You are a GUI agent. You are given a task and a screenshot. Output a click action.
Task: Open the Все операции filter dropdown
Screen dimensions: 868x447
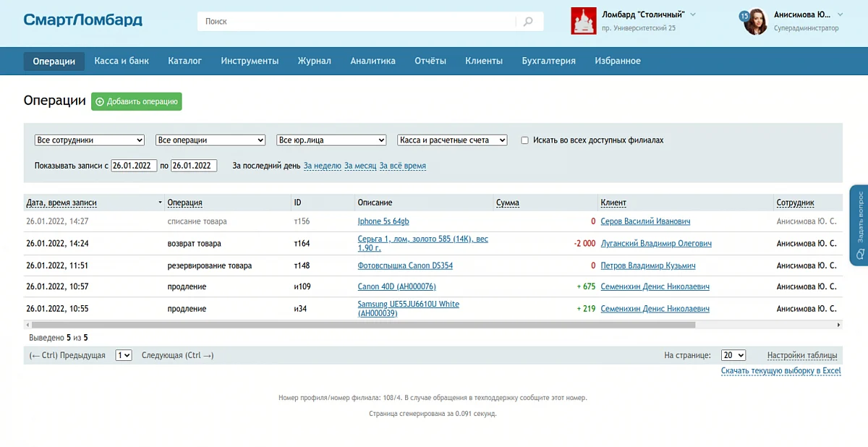click(x=210, y=140)
